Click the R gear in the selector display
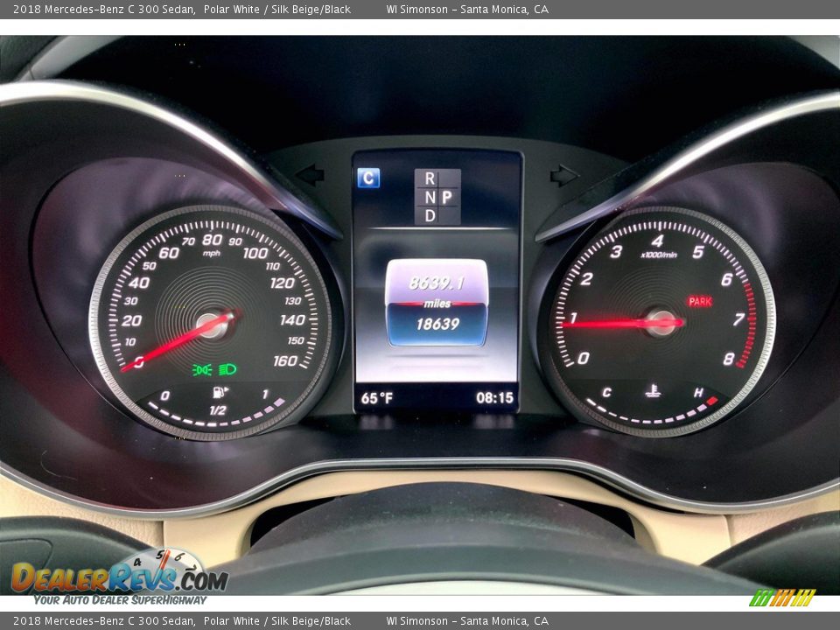 pyautogui.click(x=430, y=178)
